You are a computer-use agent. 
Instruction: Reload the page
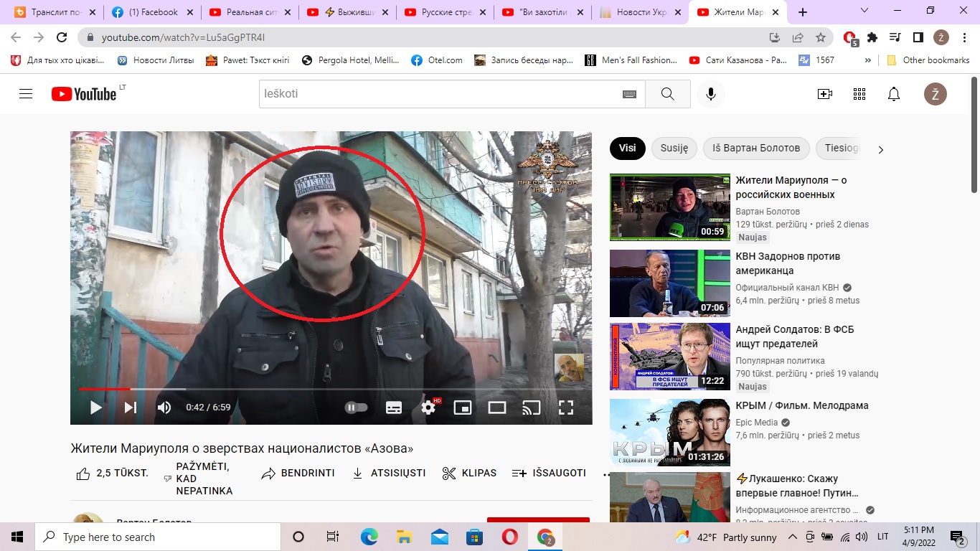(x=62, y=37)
